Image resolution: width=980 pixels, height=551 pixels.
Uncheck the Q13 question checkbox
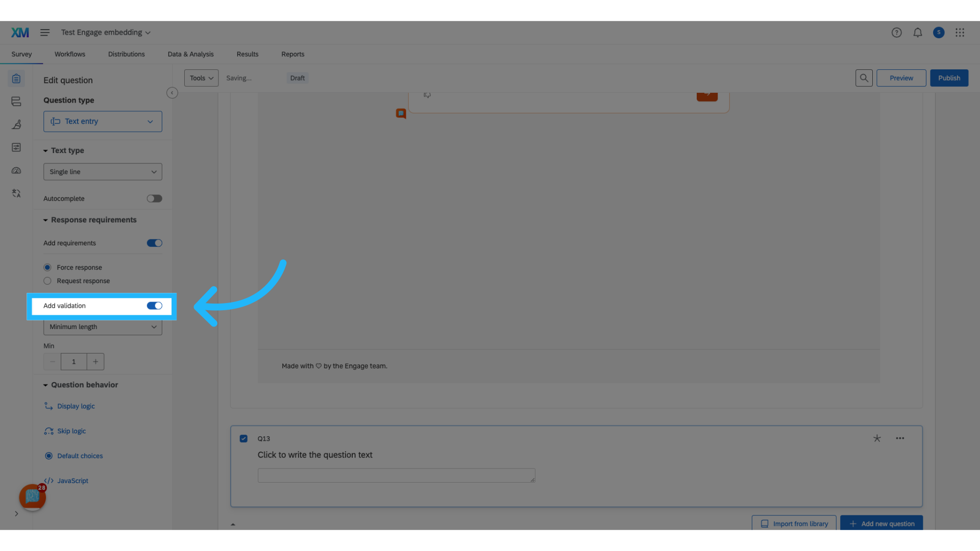pyautogui.click(x=243, y=439)
